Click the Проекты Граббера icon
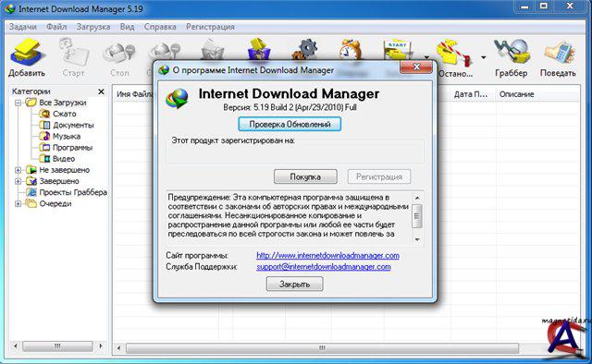 point(31,192)
